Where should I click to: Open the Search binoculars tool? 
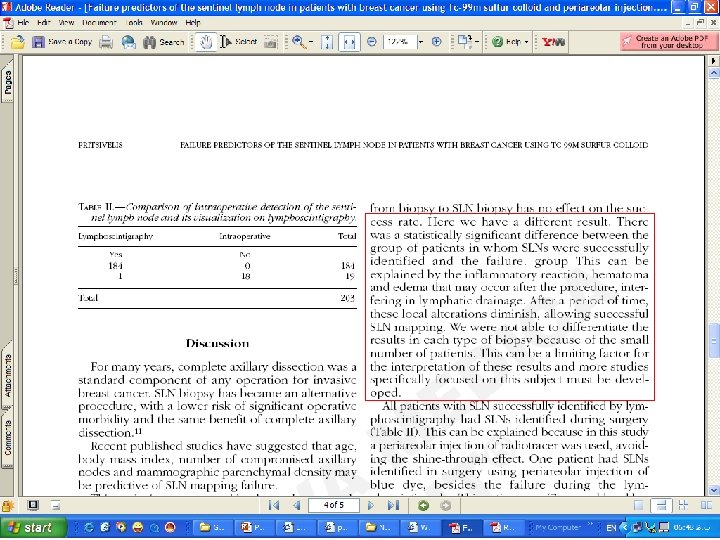click(x=163, y=42)
